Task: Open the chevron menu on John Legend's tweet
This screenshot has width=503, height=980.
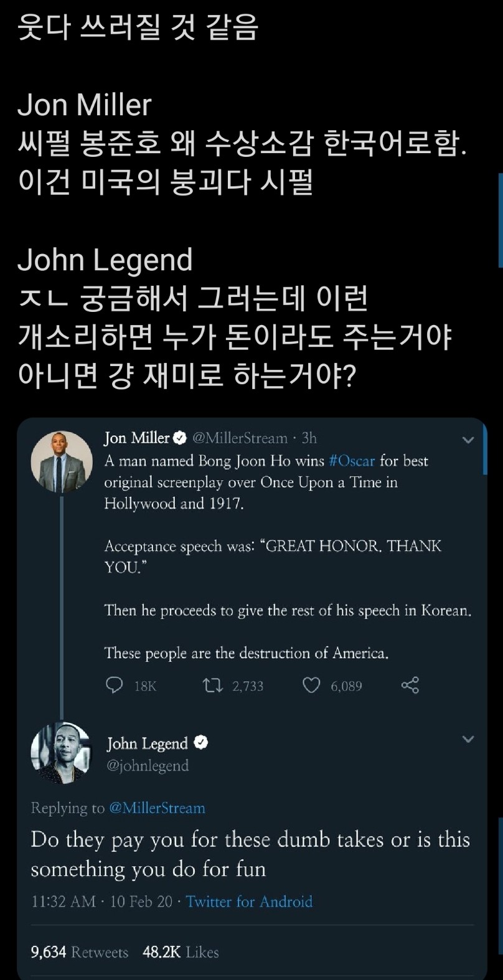Action: pyautogui.click(x=468, y=739)
